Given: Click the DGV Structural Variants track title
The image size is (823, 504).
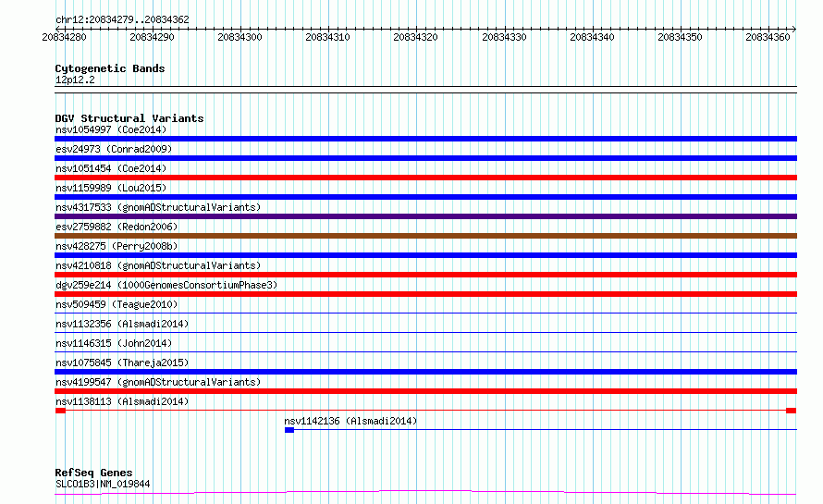Looking at the screenshot, I should 129,118.
